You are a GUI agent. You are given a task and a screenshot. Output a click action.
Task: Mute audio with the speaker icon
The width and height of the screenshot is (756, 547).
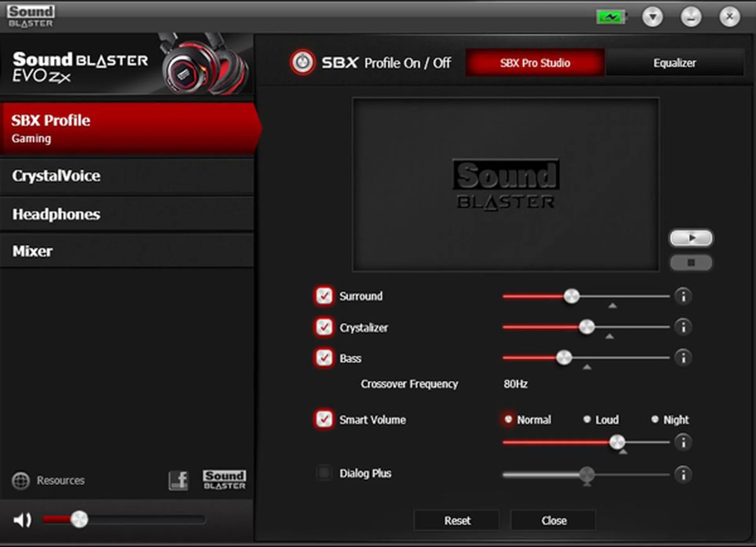22,520
